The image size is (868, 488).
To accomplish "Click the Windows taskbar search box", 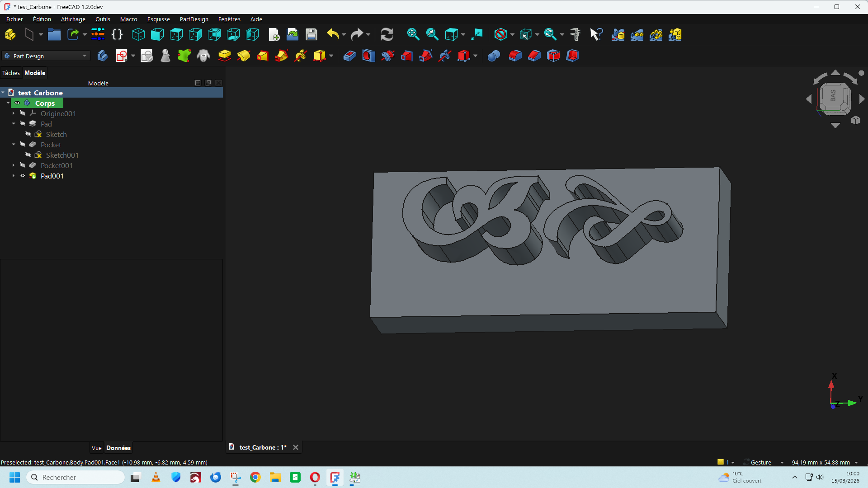I will tap(75, 477).
